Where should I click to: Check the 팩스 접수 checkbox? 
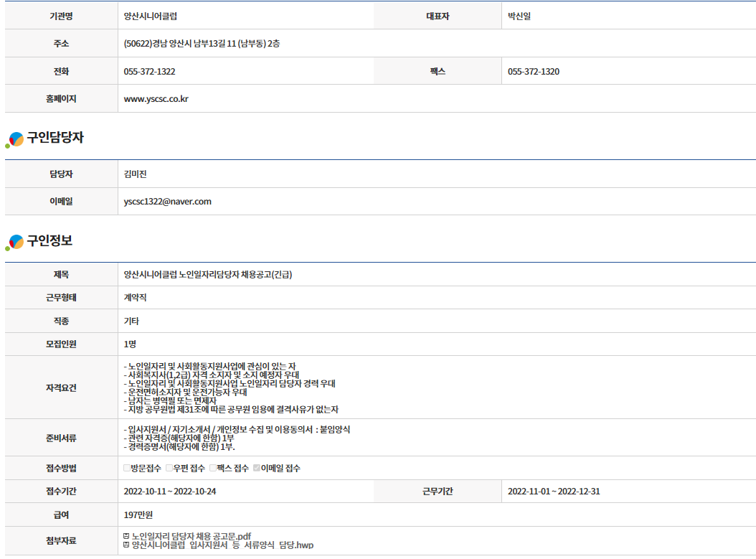pos(213,467)
